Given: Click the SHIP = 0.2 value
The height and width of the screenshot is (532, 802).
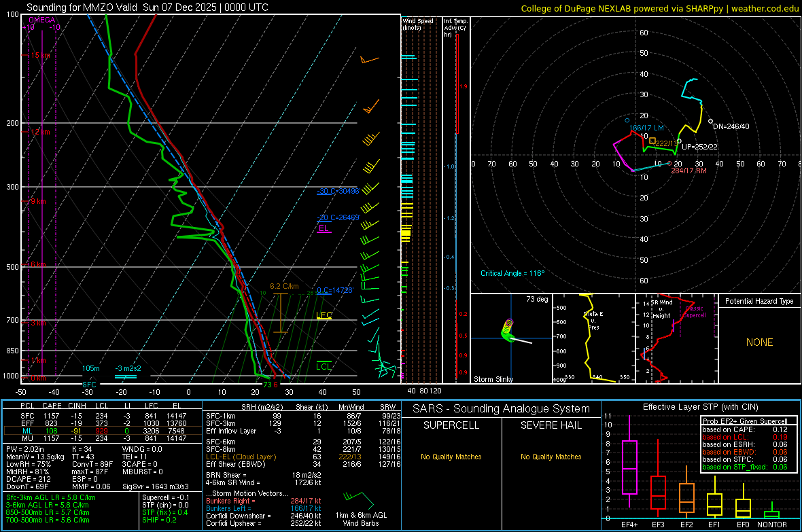Looking at the screenshot, I should pyautogui.click(x=159, y=520).
